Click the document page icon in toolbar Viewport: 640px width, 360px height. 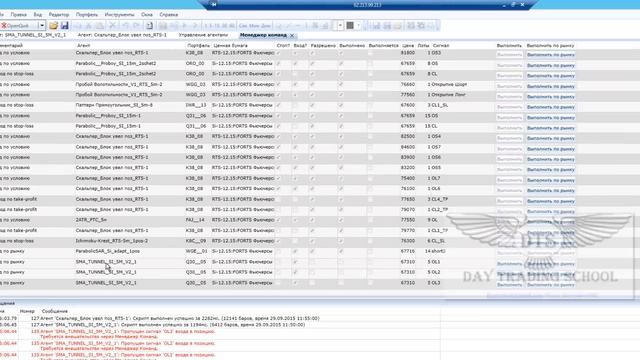point(149,26)
